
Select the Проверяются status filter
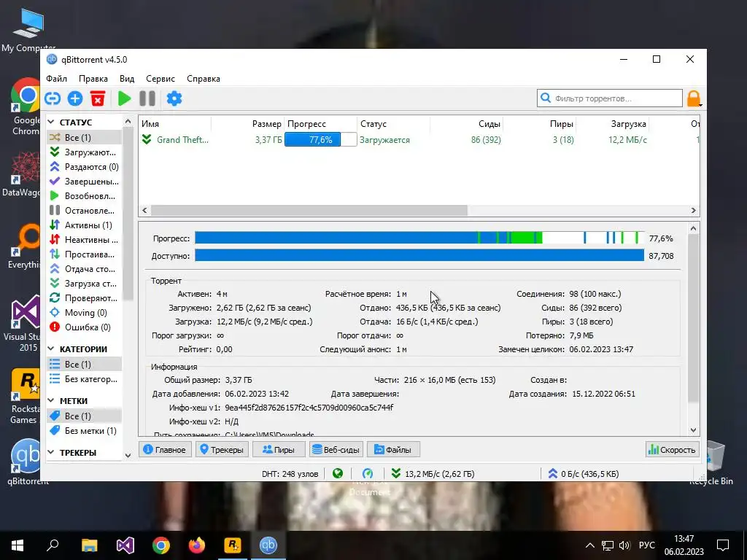pos(85,297)
